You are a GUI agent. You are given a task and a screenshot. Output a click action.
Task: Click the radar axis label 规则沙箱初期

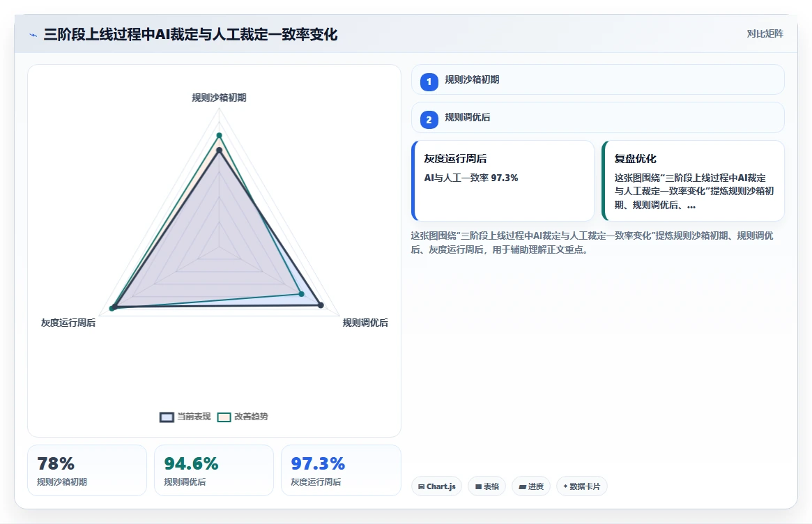(x=219, y=98)
